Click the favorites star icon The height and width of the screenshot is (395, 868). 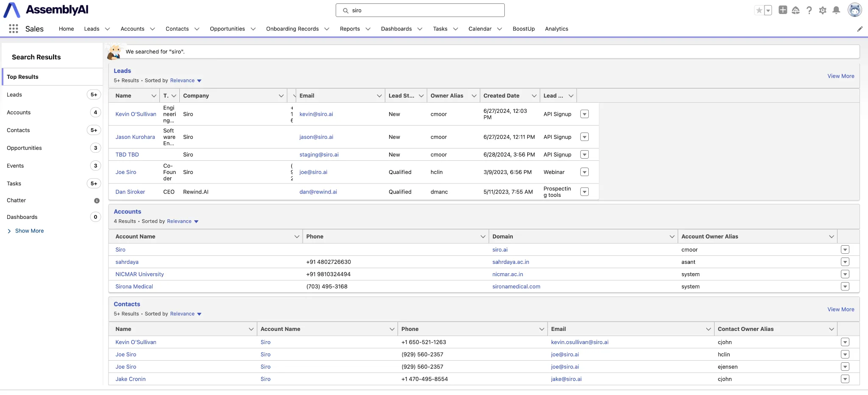pos(759,10)
